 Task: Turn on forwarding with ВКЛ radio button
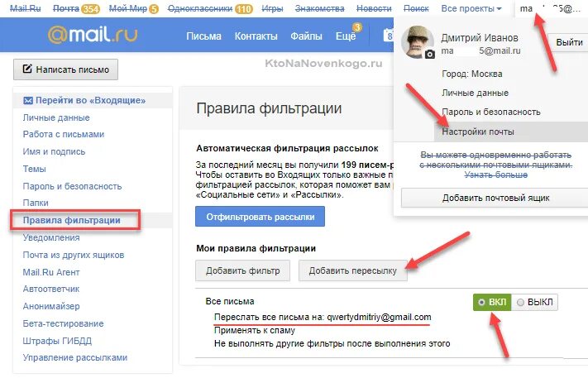[x=492, y=302]
